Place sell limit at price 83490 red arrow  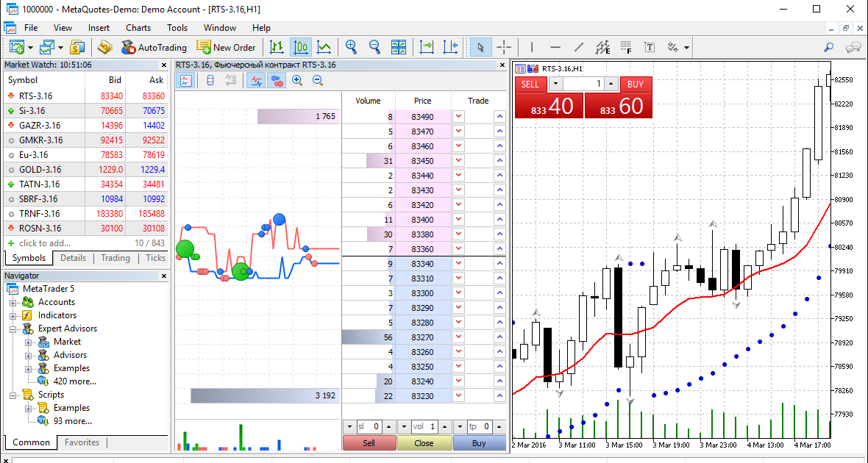(458, 117)
